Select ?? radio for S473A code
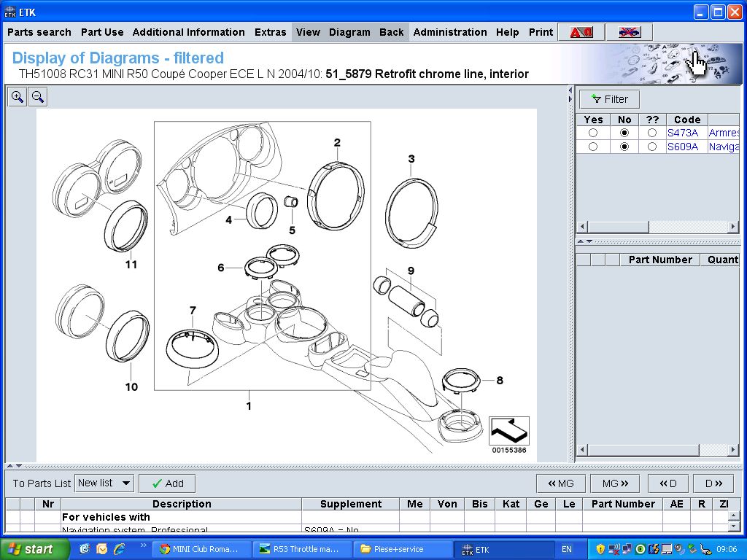Screen dimensions: 747x560 pyautogui.click(x=651, y=133)
